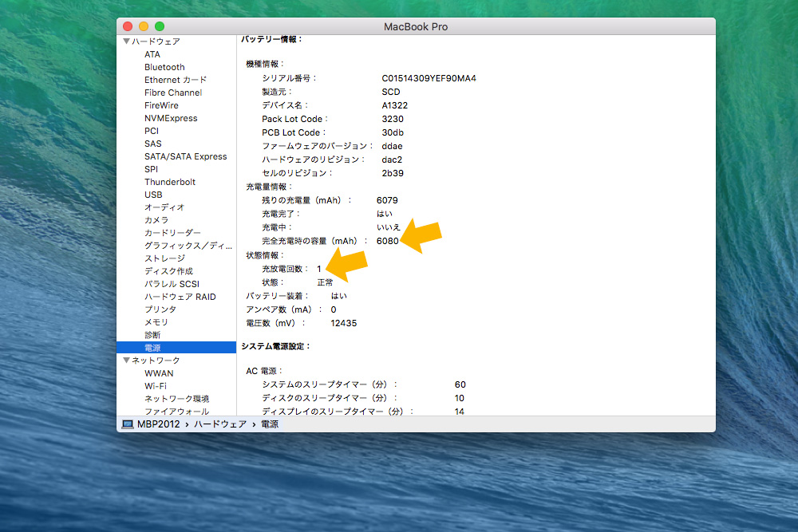This screenshot has height=532, width=798.
Task: Select グラフィックス/ディ... in the sidebar
Action: click(188, 245)
